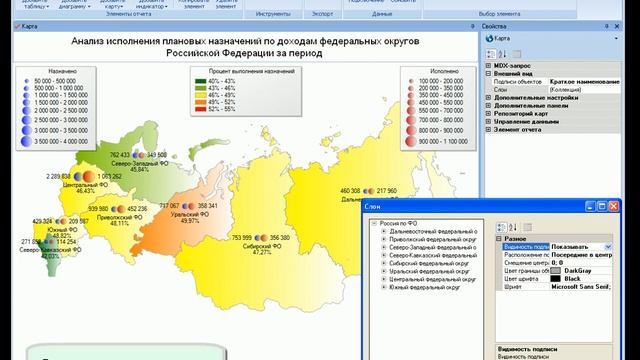Click the Экспорт ribbon group label
640x360 pixels.
coord(322,14)
